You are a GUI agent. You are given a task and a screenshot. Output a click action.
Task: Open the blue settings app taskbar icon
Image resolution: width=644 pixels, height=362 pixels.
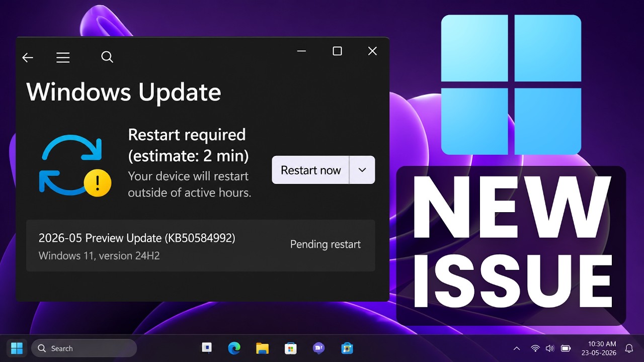[x=347, y=348]
